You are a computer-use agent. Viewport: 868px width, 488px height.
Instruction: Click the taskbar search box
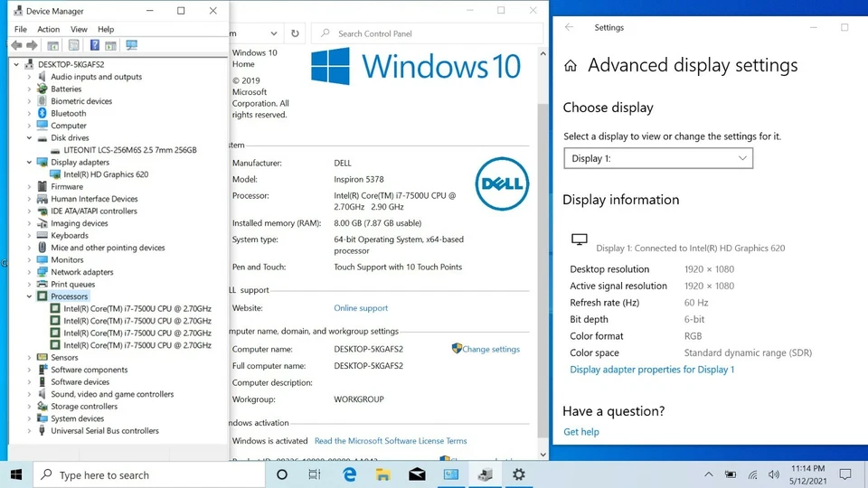point(149,474)
